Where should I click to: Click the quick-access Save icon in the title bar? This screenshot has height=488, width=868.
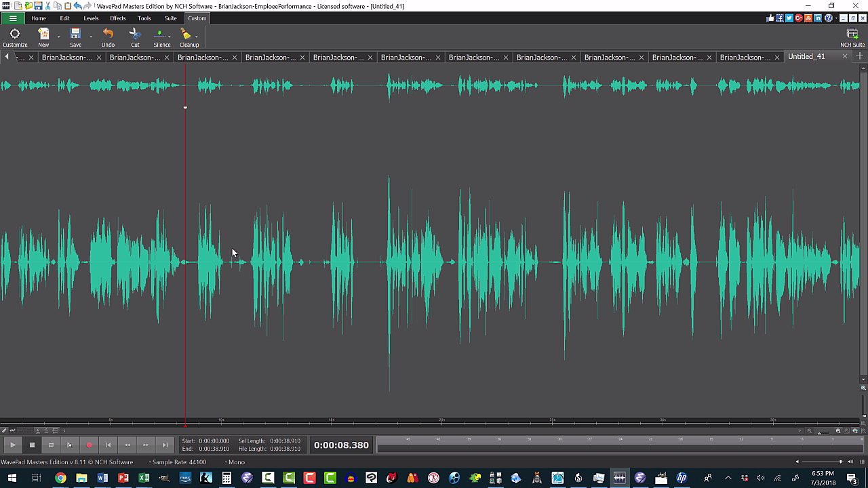38,6
